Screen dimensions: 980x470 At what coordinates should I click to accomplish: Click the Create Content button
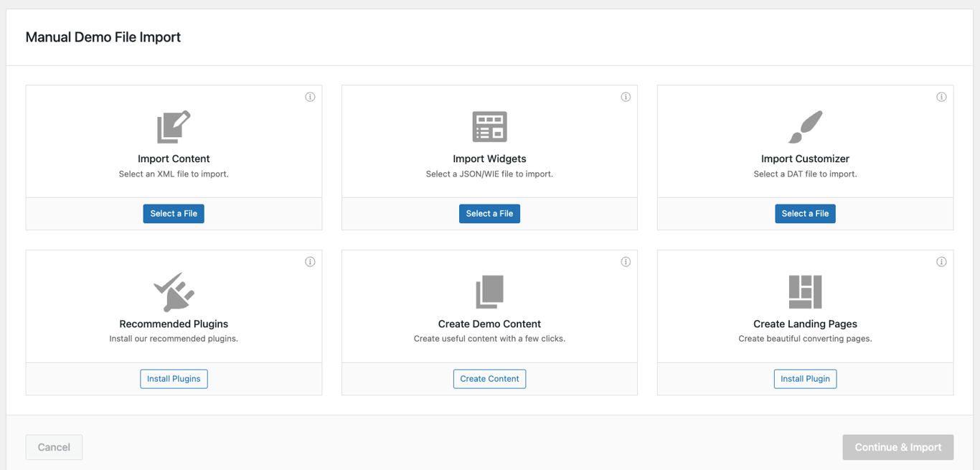[x=489, y=379]
